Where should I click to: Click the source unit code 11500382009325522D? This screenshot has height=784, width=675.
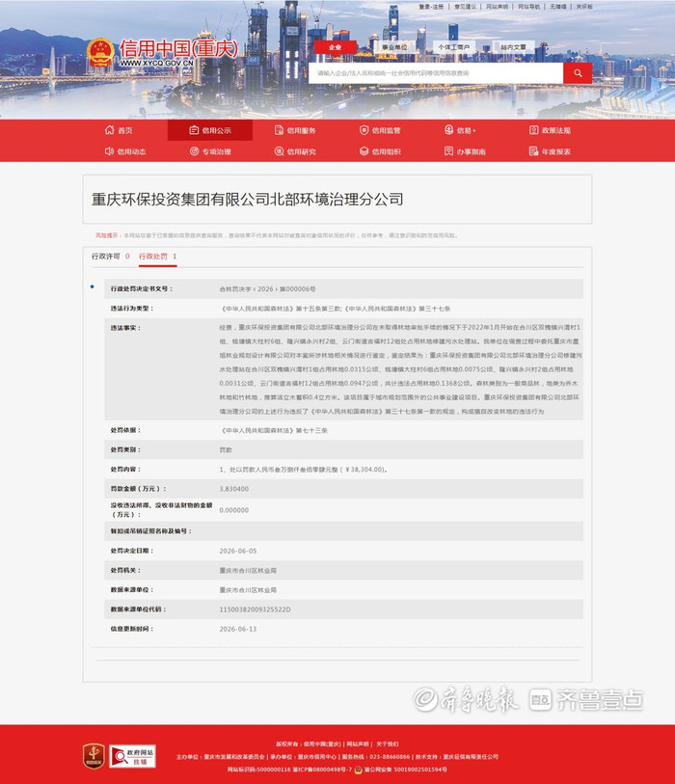point(255,609)
